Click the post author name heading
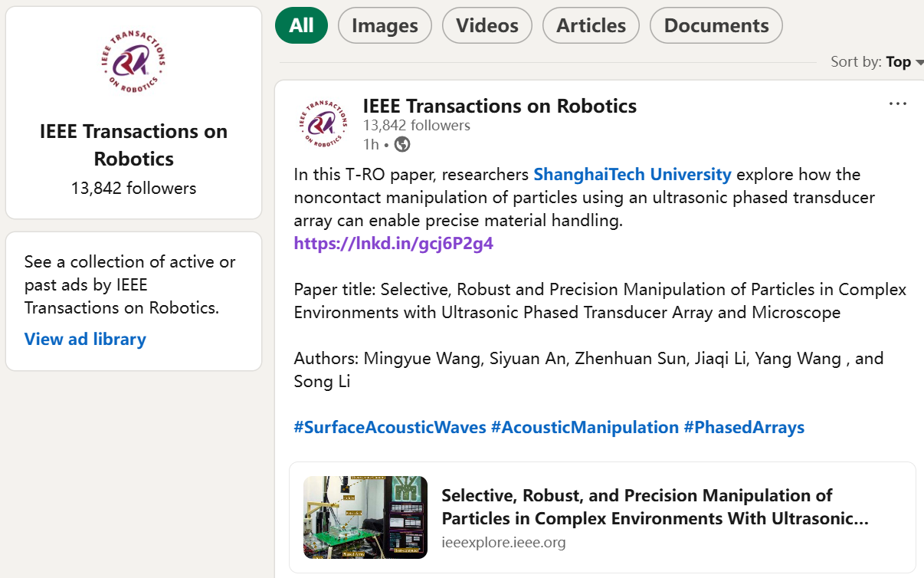Screen dimensions: 924x578 [500, 106]
